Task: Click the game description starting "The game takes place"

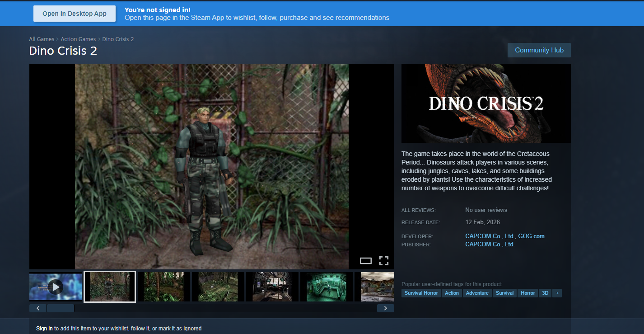Action: [x=476, y=171]
